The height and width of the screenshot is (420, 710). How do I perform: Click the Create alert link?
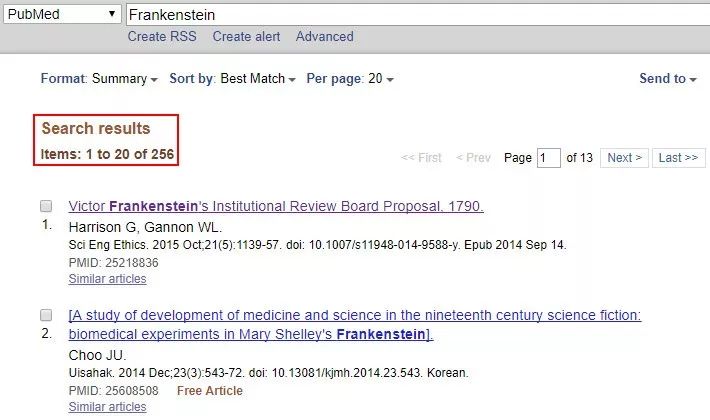[246, 37]
